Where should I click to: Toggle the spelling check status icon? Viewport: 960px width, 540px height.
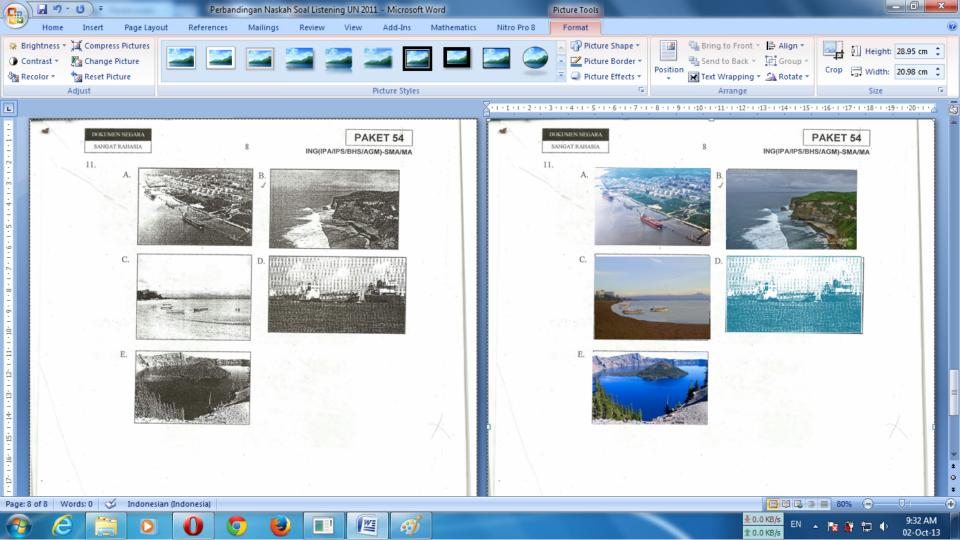[x=110, y=504]
